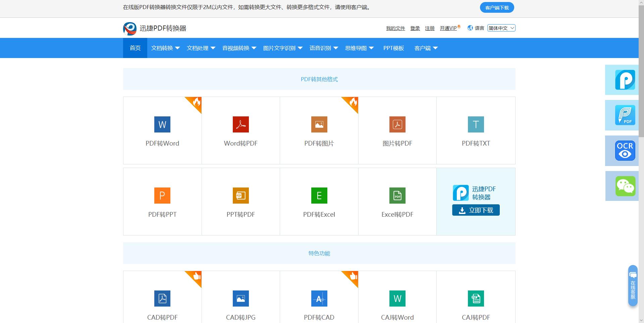
Task: Expand the 文档转换 dropdown menu
Action: point(165,48)
